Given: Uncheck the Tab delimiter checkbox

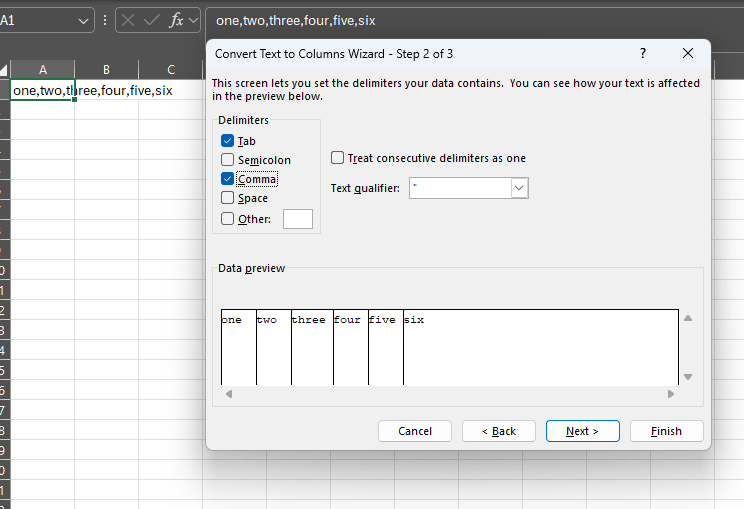Looking at the screenshot, I should point(227,140).
